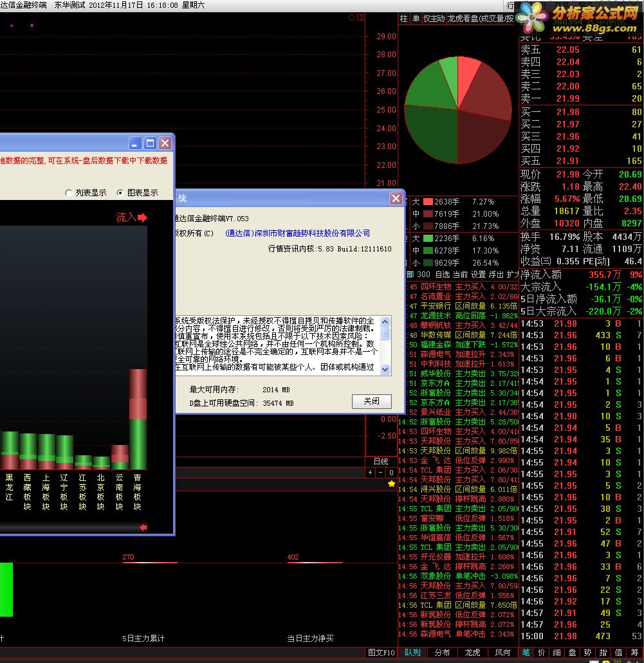Click 浮出 in the alert bar
Image resolution: width=644 pixels, height=663 pixels.
point(496,275)
